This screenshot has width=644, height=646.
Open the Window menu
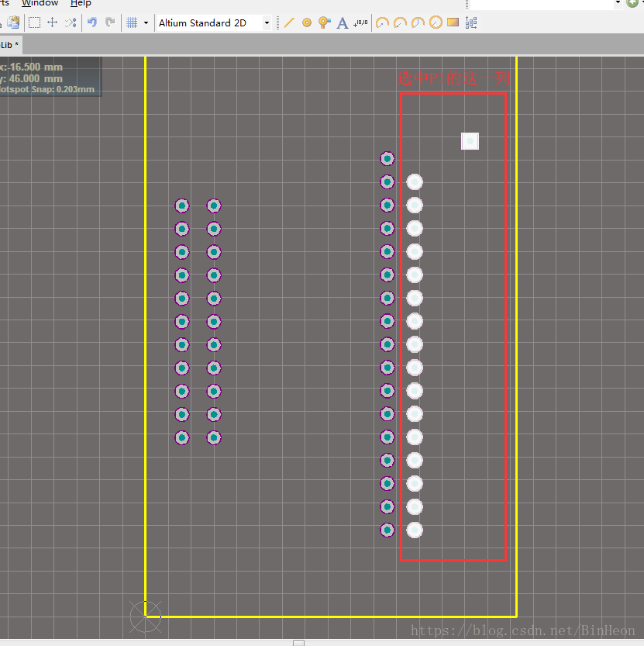click(x=40, y=3)
